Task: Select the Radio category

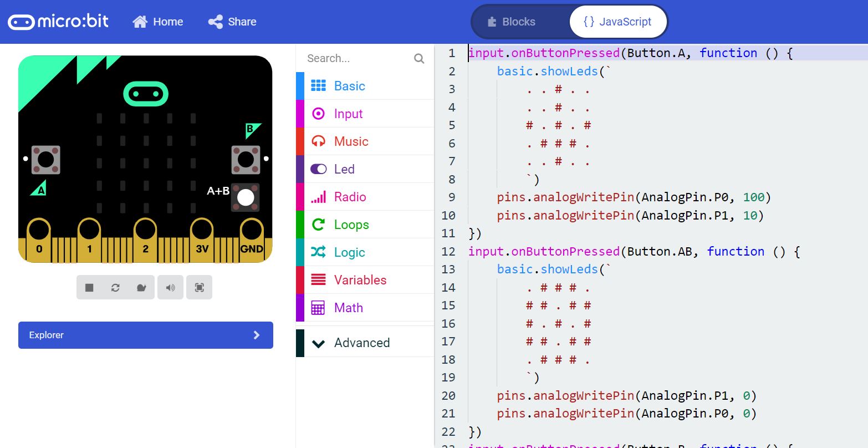Action: pos(350,197)
